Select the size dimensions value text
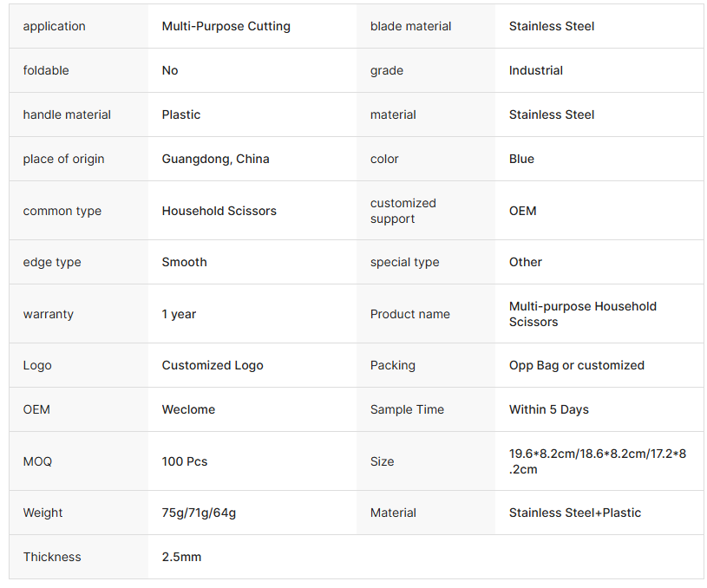 click(597, 461)
